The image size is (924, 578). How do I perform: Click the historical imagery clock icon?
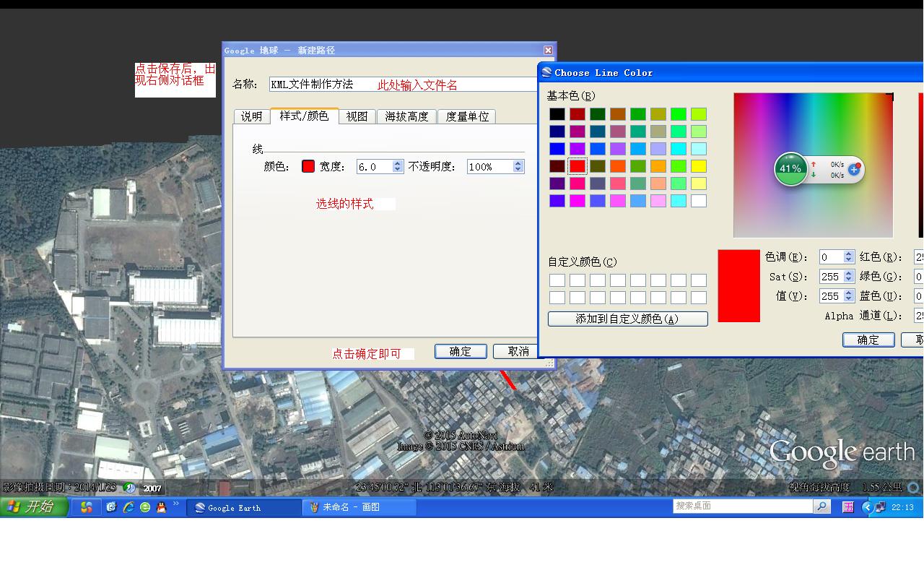click(129, 488)
